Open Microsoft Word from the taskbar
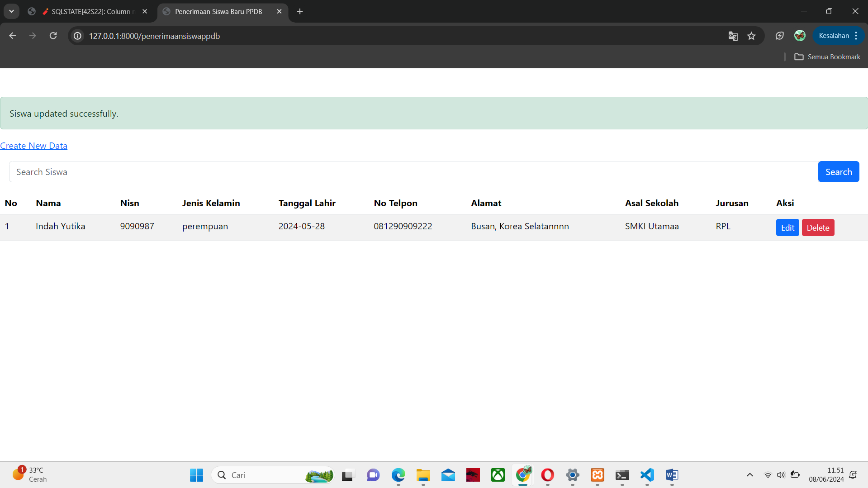Image resolution: width=868 pixels, height=488 pixels. tap(672, 475)
